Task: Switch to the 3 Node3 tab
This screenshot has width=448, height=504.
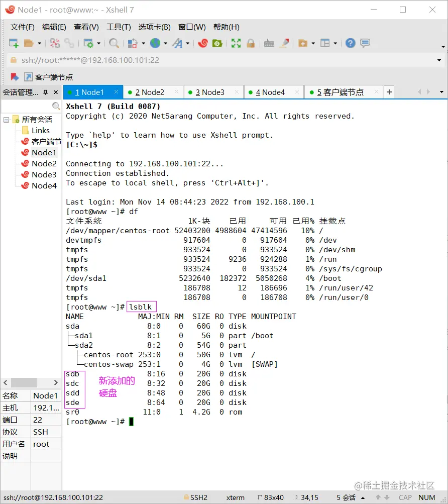Action: tap(213, 92)
